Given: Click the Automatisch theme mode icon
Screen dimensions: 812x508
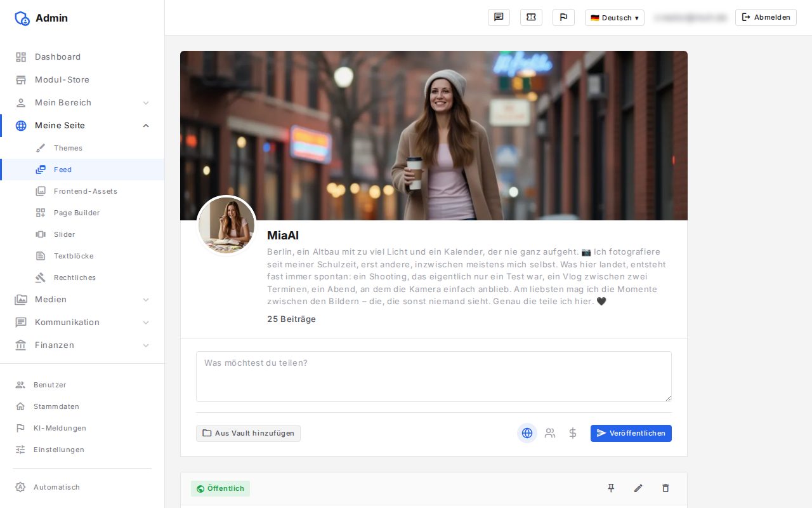Looking at the screenshot, I should [20, 487].
